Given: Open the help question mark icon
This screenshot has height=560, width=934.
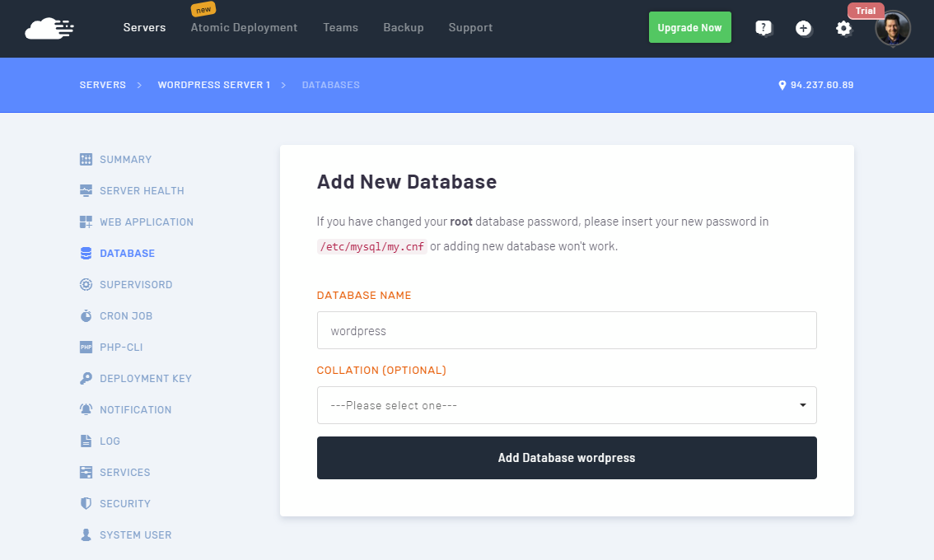Looking at the screenshot, I should coord(764,28).
